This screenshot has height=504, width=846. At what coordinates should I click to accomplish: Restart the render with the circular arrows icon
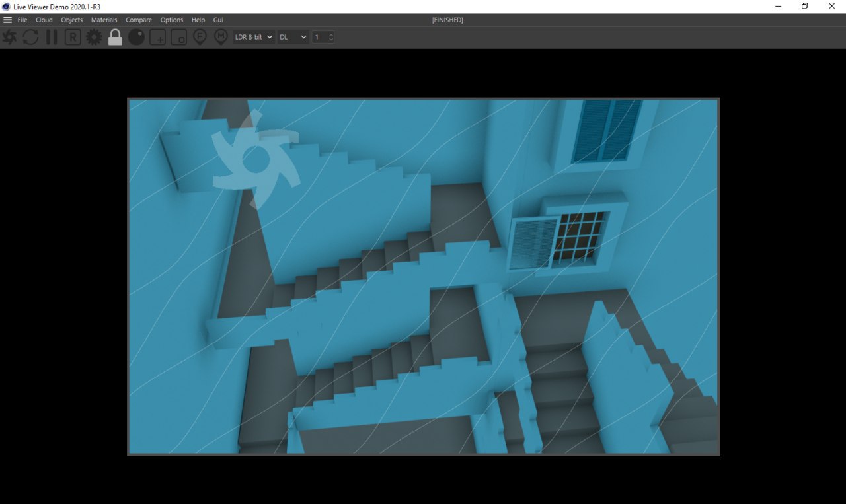coord(30,37)
